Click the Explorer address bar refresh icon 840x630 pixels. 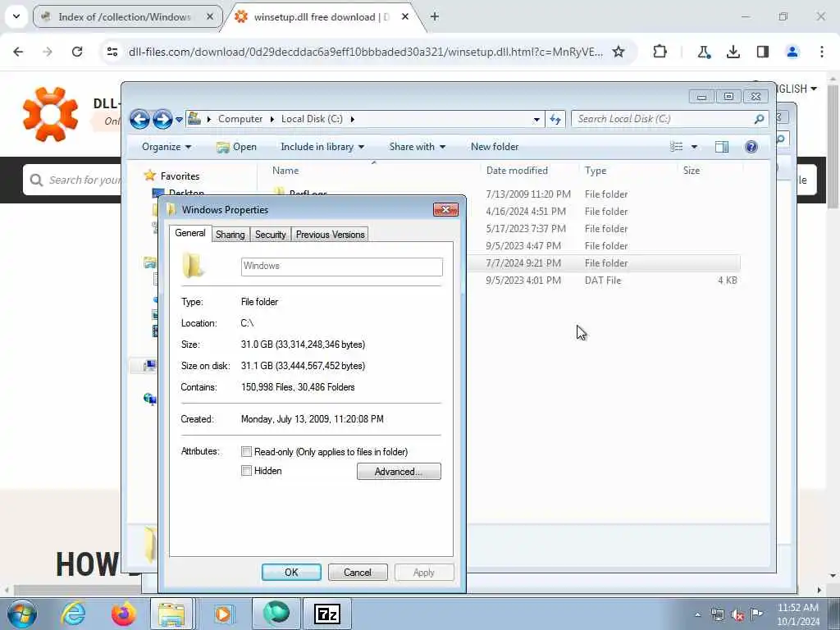click(555, 119)
